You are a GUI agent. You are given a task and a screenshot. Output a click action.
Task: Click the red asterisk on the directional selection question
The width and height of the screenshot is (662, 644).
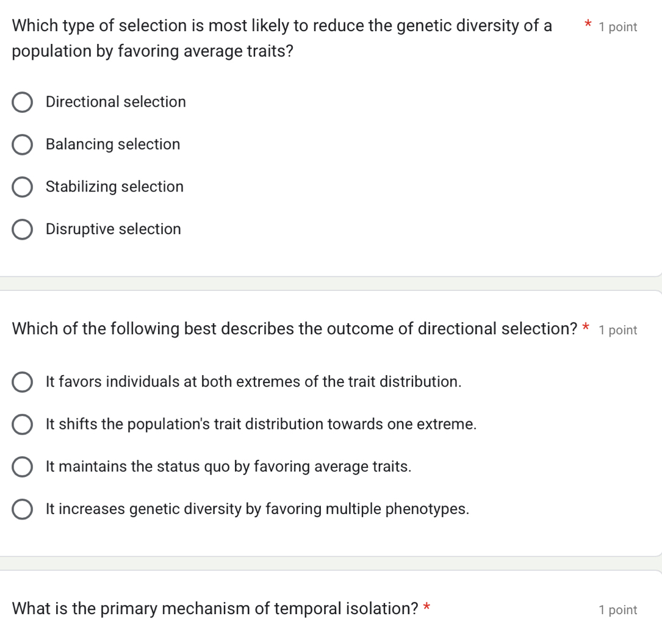585,327
